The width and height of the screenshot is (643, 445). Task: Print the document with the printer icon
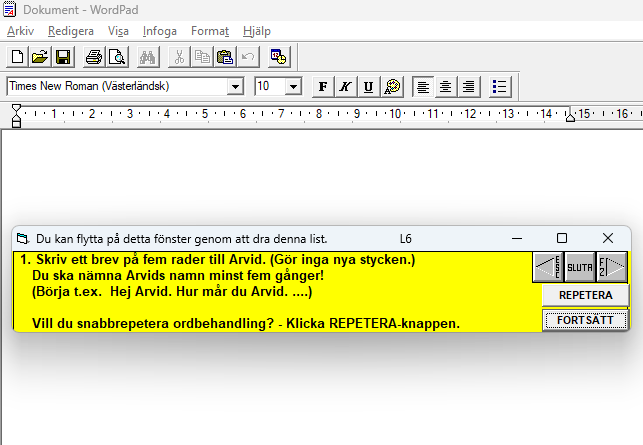coord(93,57)
